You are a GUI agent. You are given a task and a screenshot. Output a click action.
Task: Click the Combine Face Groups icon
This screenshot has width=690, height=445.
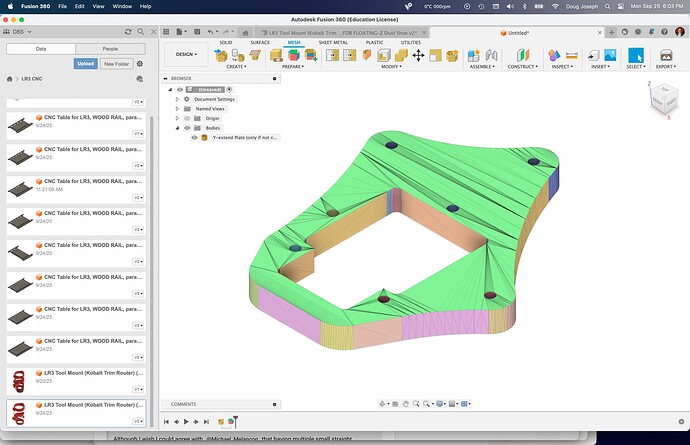pos(311,55)
